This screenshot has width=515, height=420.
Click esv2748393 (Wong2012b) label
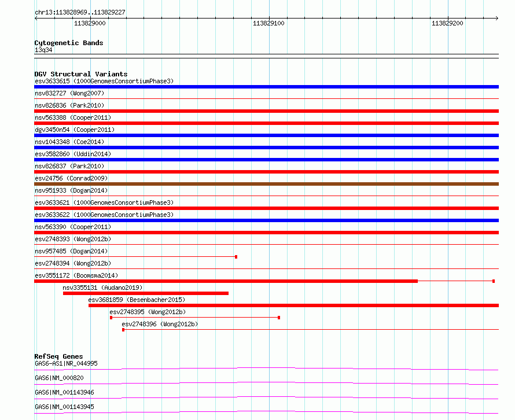click(73, 239)
